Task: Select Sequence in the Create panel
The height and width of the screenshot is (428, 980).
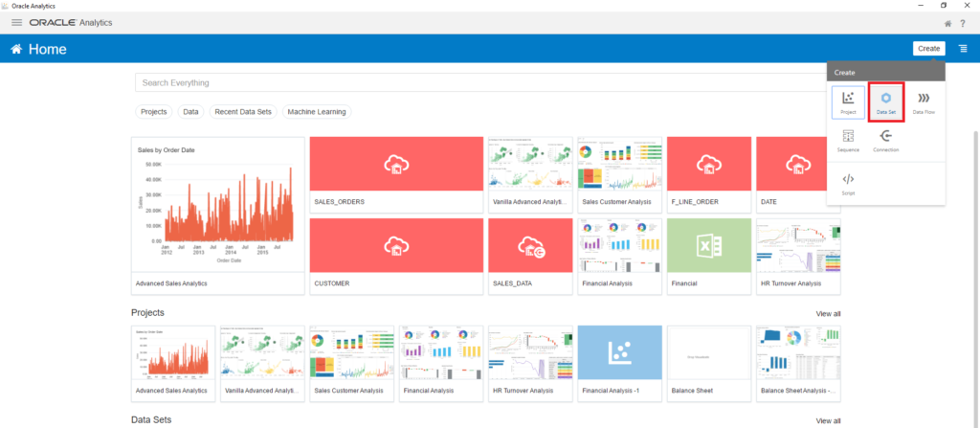Action: click(848, 141)
